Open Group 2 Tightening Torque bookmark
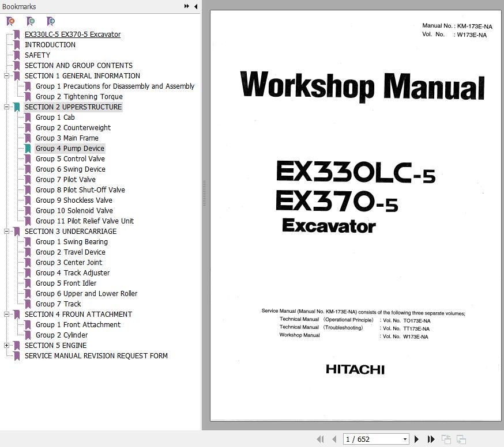The width and height of the screenshot is (504, 447). tap(79, 97)
